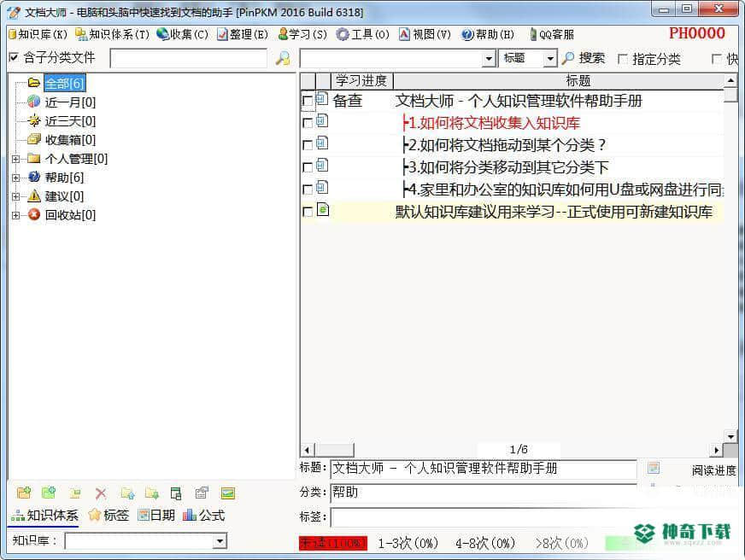Open the 帮助(H) menu
The image size is (745, 560).
[488, 34]
